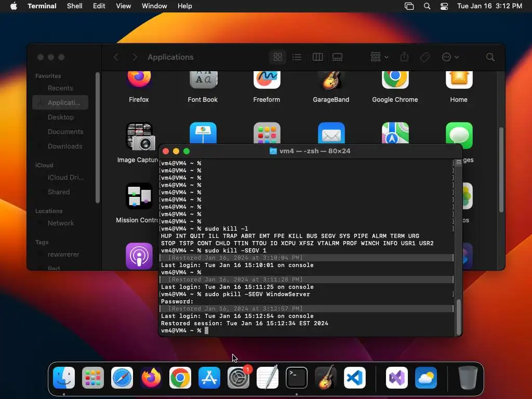Open the Window menu

(154, 6)
